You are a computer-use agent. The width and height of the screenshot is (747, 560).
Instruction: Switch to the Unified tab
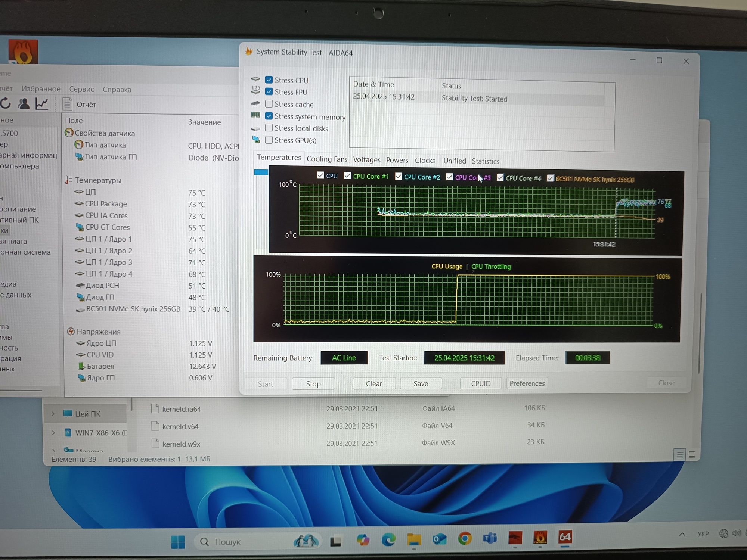(x=455, y=161)
